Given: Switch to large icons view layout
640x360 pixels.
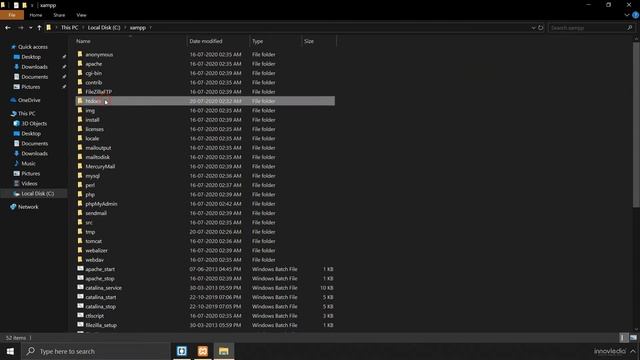Looking at the screenshot, I should click(x=633, y=338).
